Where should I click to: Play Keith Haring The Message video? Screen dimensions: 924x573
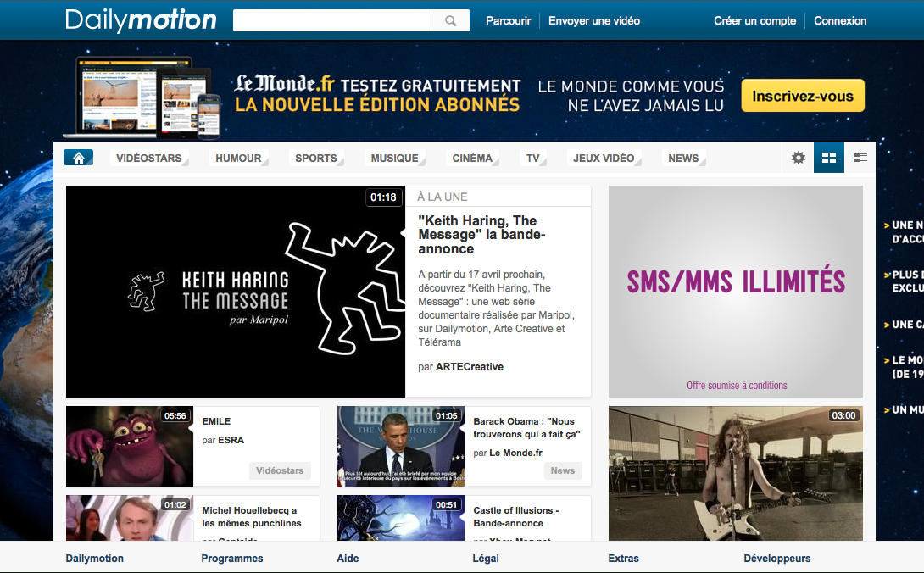[236, 292]
